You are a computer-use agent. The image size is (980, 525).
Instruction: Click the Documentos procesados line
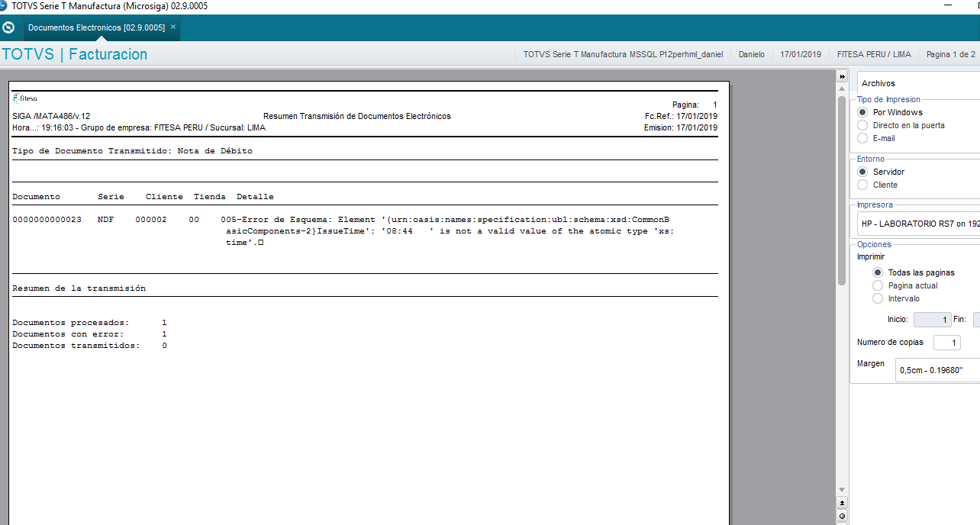tap(89, 323)
